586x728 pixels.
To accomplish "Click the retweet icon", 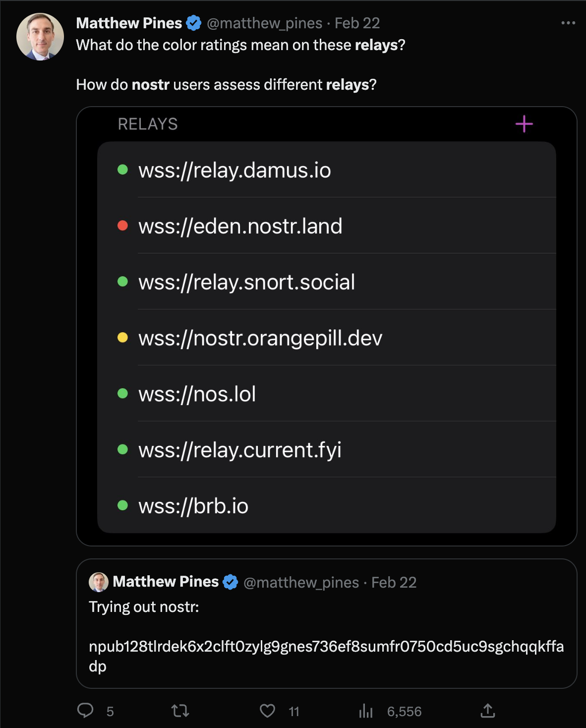I will point(180,711).
